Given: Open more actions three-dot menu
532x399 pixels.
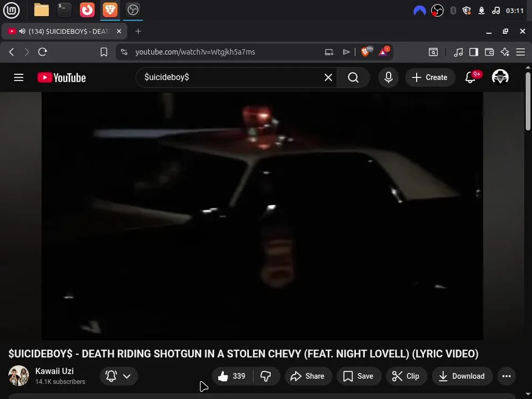Looking at the screenshot, I should coord(506,376).
